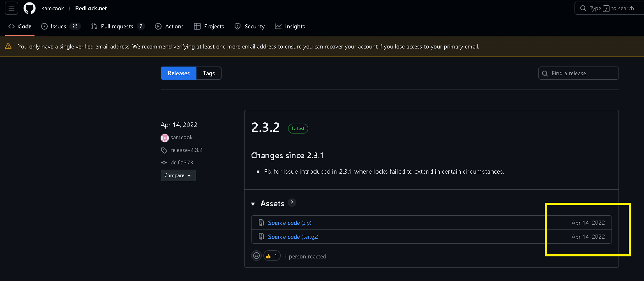
Task: Open the RedLock.net repository link
Action: 91,8
